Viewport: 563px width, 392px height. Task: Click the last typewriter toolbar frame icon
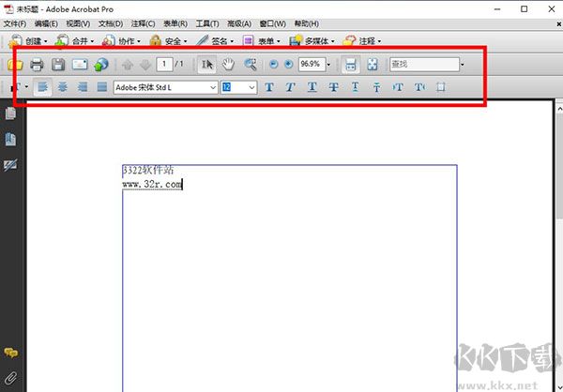[x=441, y=87]
